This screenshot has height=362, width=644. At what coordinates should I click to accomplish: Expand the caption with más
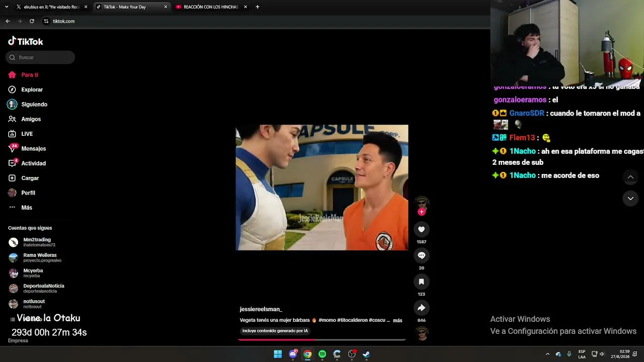pyautogui.click(x=397, y=320)
